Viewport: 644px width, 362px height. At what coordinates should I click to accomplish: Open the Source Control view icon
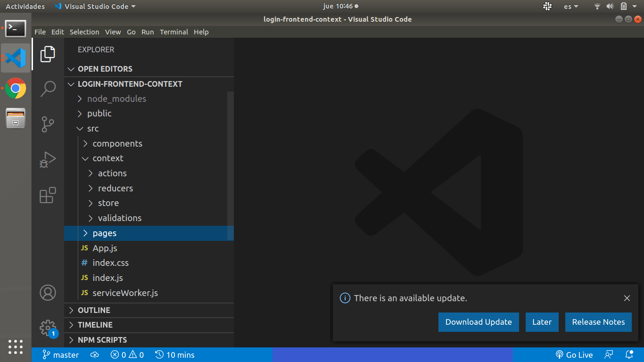pos(48,124)
